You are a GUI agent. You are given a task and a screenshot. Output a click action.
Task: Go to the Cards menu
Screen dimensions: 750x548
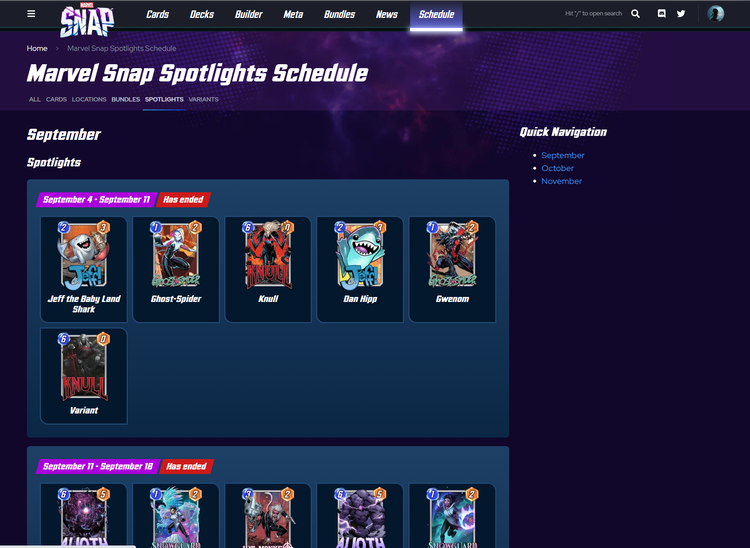tap(157, 14)
